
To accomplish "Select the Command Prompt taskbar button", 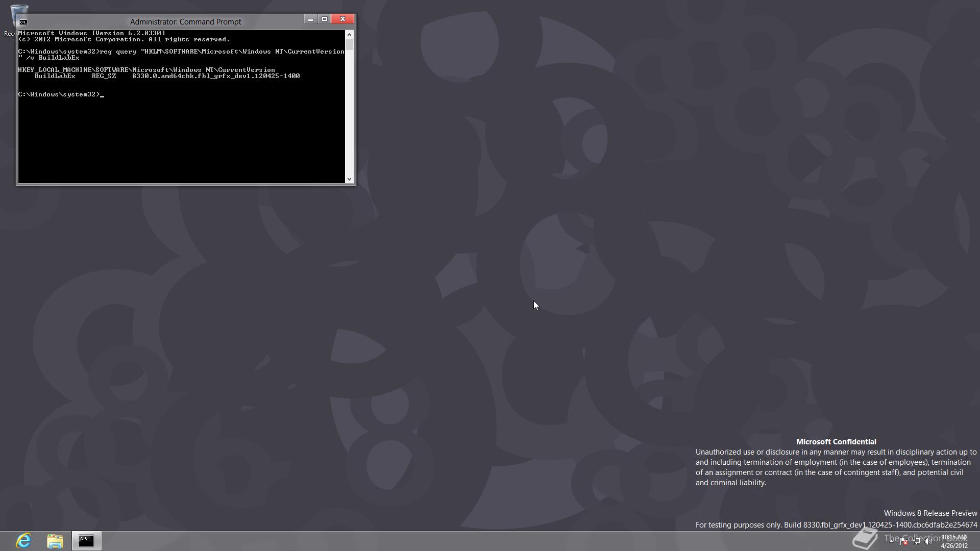I will [86, 541].
